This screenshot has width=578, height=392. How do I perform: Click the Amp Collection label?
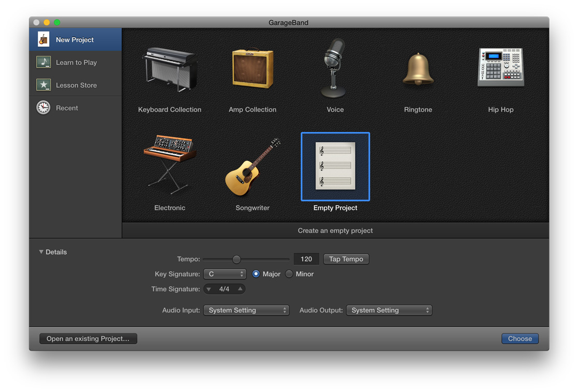253,110
